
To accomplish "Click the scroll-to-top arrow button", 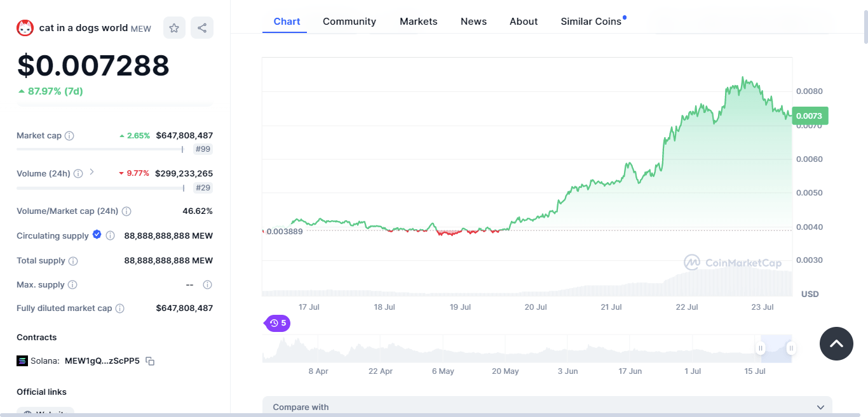I will [837, 343].
